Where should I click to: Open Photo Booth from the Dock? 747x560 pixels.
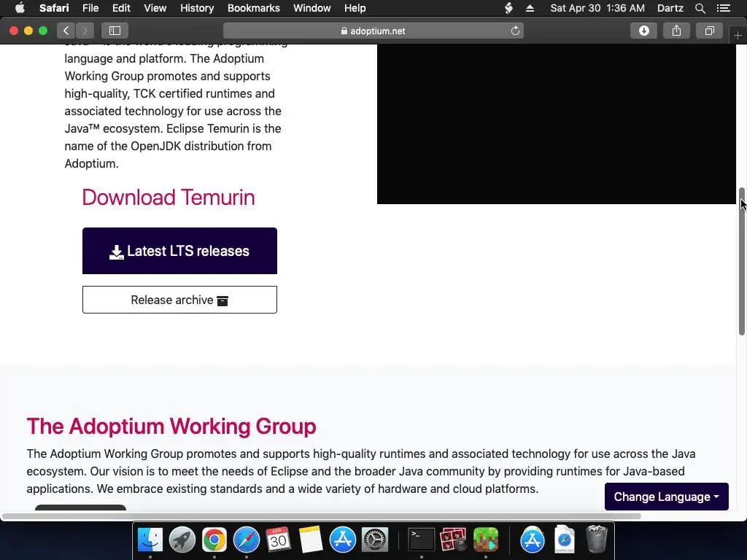[453, 540]
